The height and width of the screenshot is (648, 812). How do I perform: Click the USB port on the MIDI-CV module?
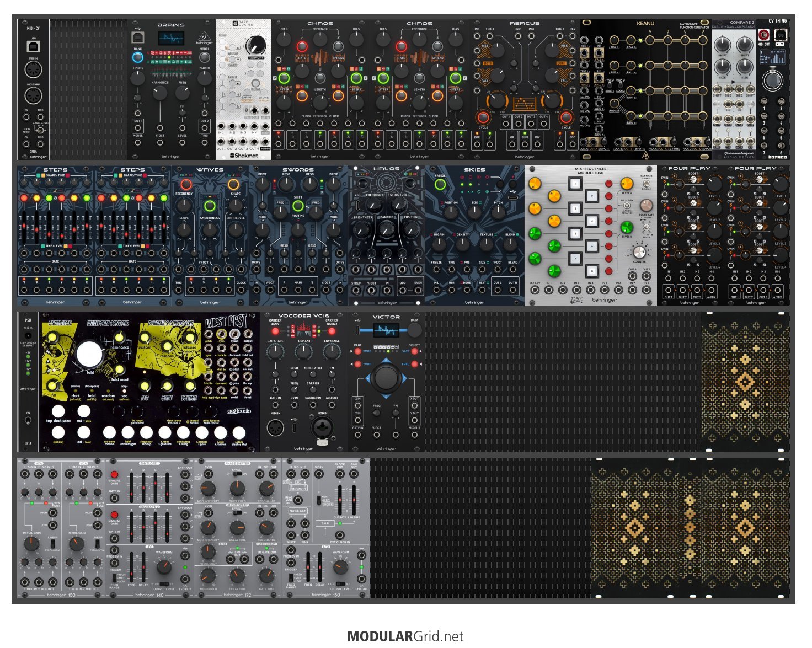[33, 47]
